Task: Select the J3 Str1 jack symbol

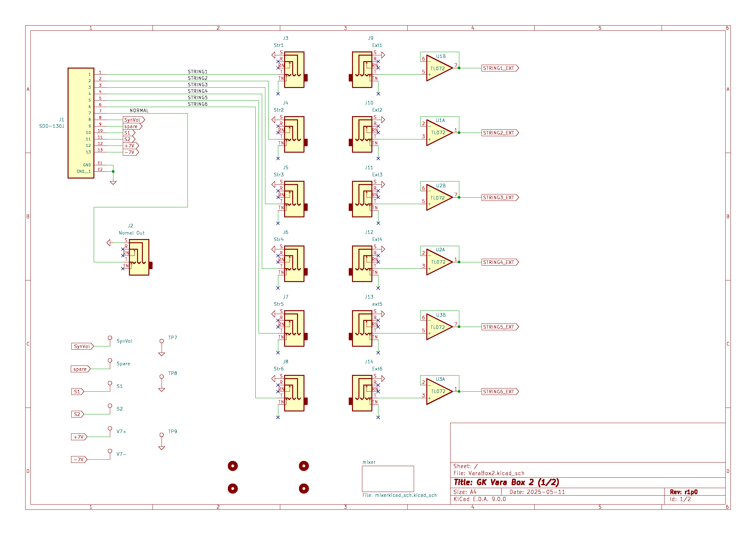Action: [294, 70]
